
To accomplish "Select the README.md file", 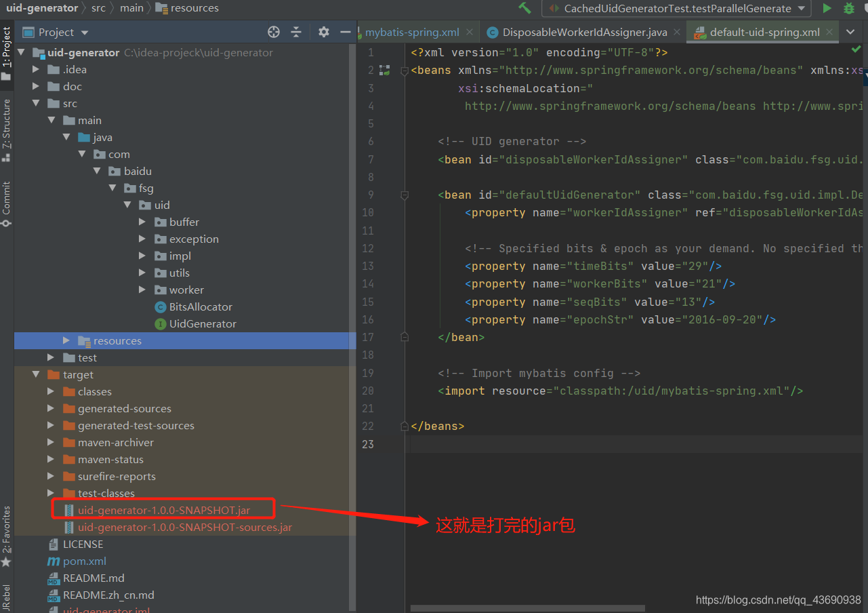I will pos(86,578).
